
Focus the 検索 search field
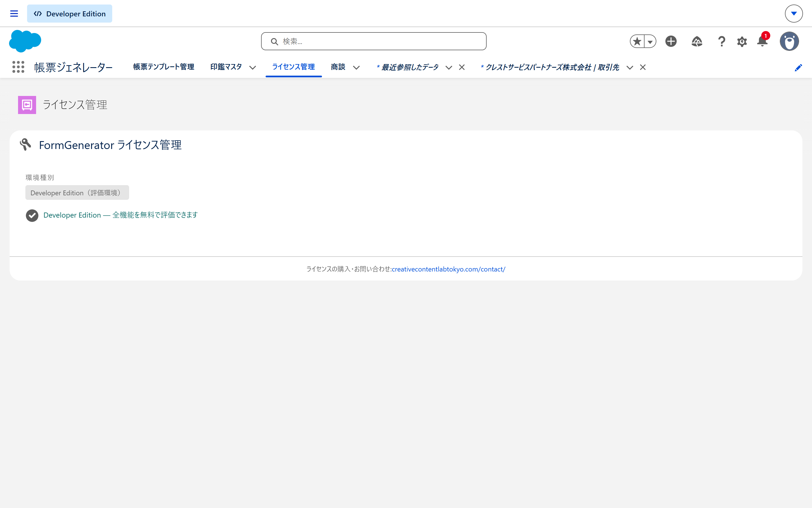coord(374,41)
